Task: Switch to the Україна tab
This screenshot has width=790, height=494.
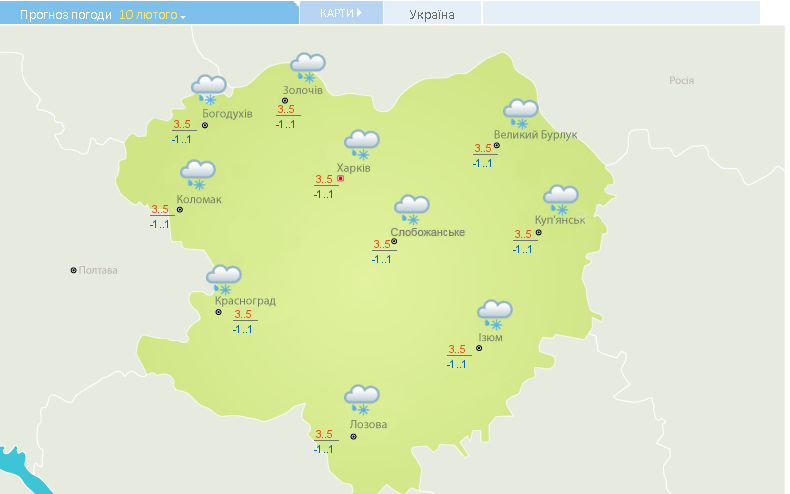Action: coord(432,15)
